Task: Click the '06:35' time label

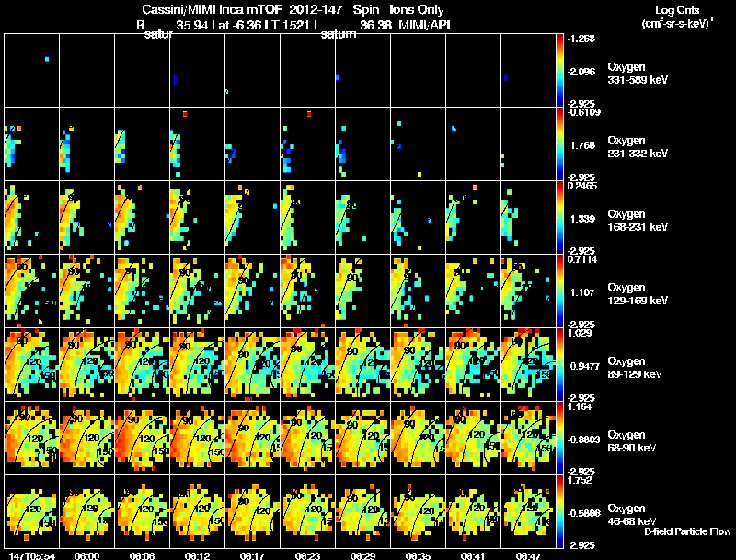Action: [x=419, y=556]
